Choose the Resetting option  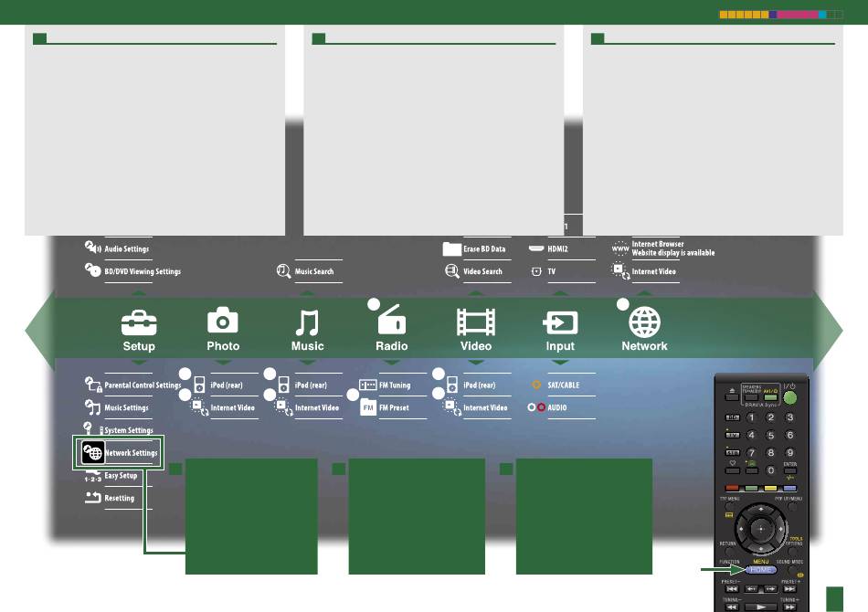click(x=109, y=498)
